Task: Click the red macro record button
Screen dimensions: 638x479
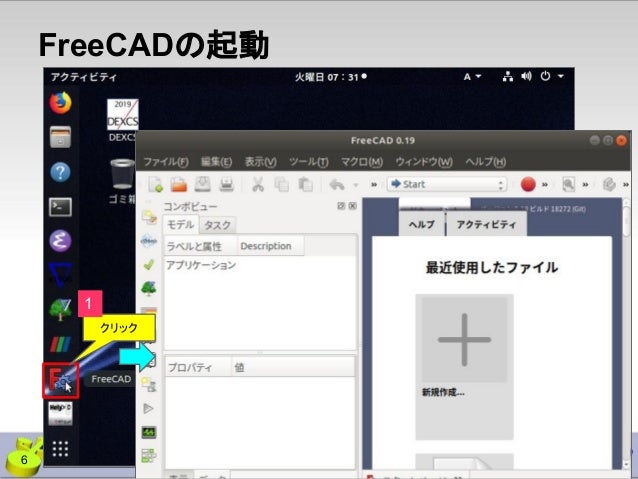Action: tap(528, 184)
